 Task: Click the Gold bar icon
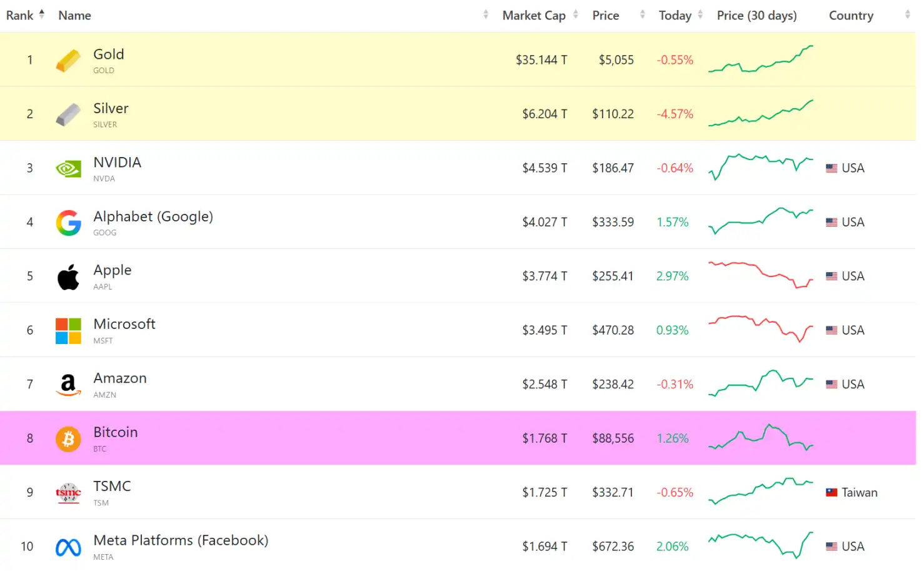(x=68, y=61)
